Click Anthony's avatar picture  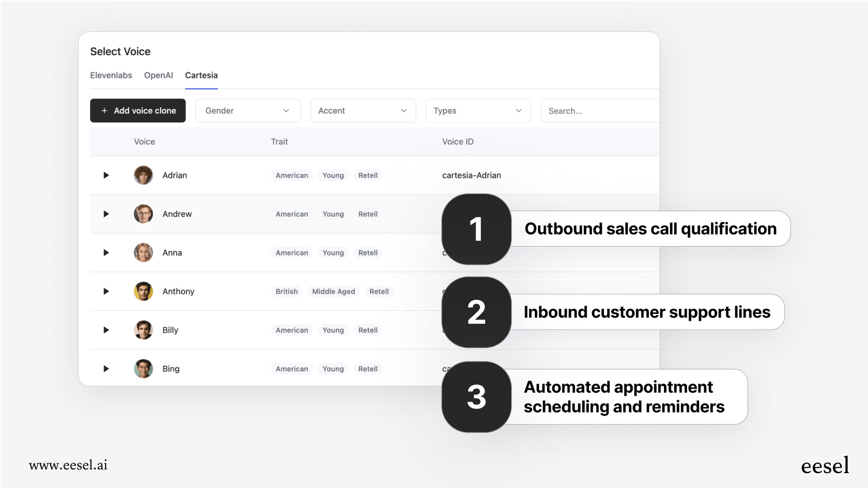(143, 292)
